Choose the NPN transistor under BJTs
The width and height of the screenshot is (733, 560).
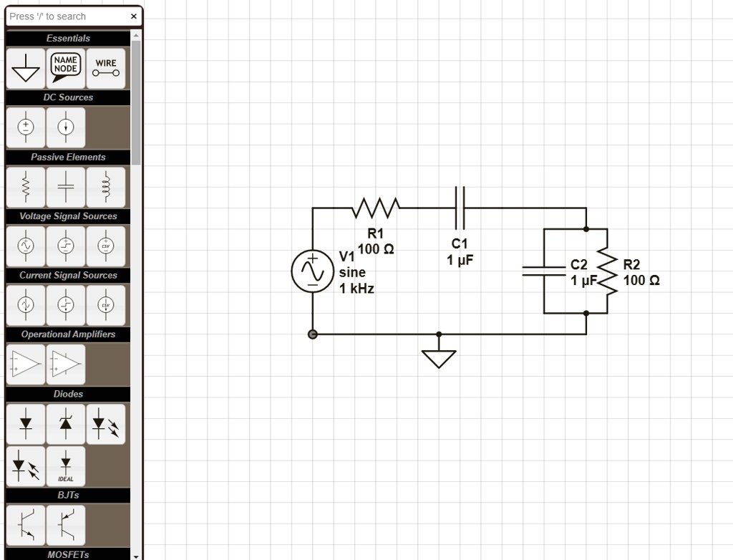coord(25,524)
